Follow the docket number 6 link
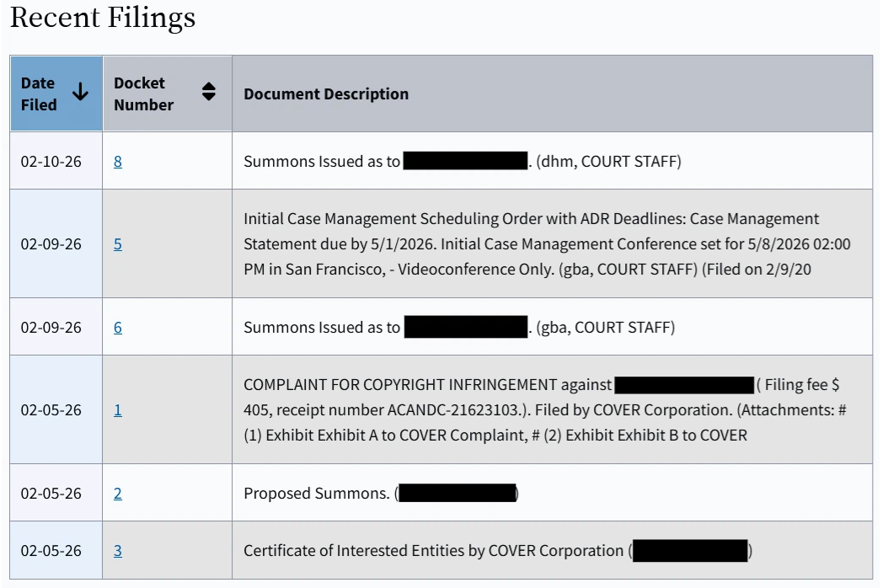The height and width of the screenshot is (588, 883). [118, 328]
